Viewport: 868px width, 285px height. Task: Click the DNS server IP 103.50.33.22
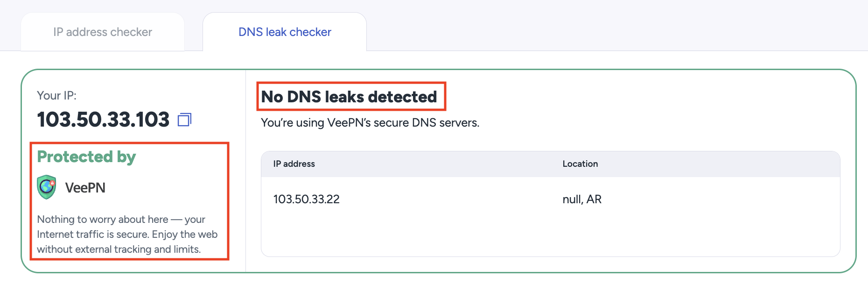307,199
